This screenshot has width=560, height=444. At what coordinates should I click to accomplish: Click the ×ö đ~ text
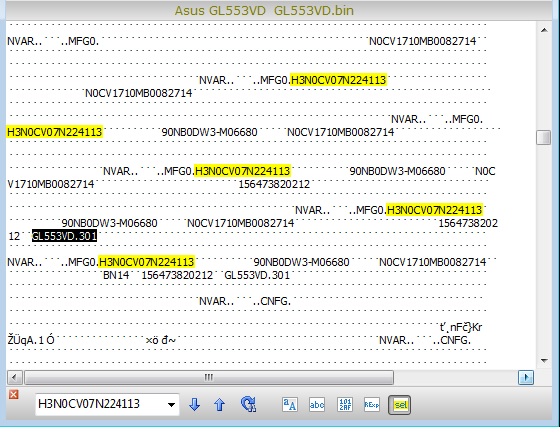[x=160, y=340]
